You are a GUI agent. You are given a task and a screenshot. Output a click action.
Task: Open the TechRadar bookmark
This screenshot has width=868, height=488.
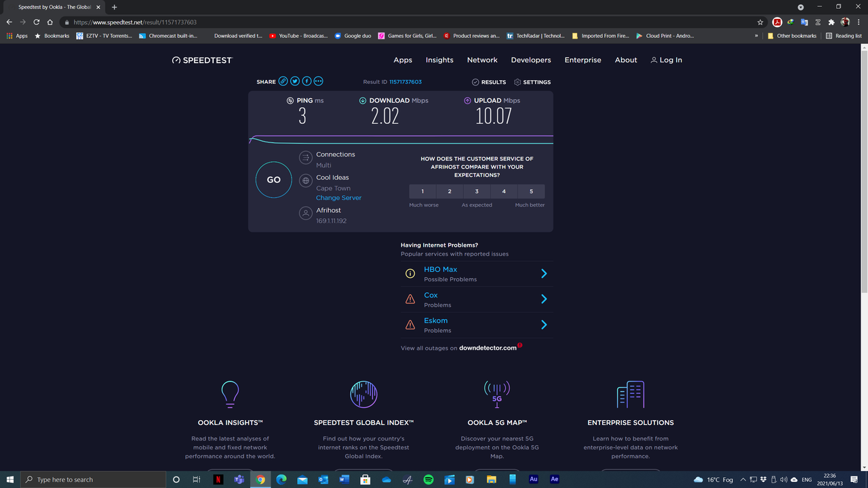pos(535,36)
